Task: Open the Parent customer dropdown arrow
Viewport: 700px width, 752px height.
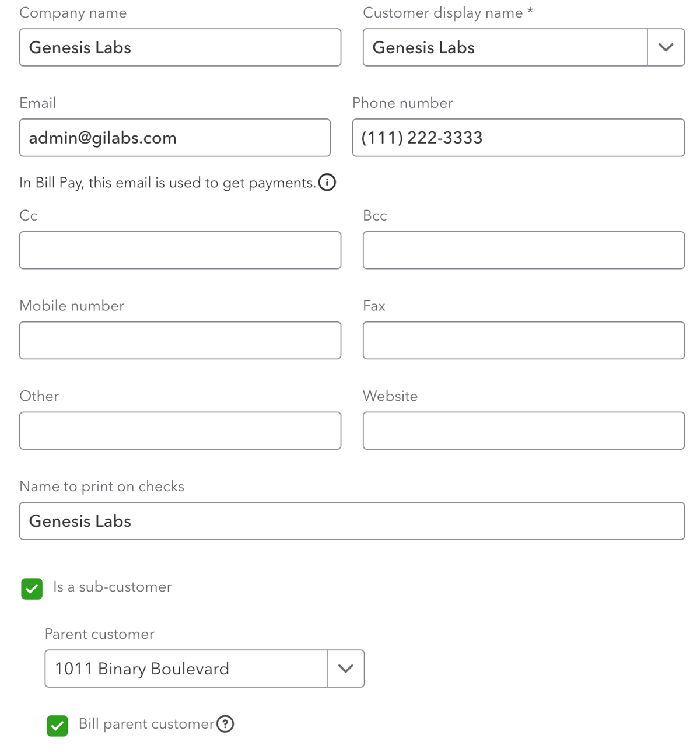Action: pos(346,669)
